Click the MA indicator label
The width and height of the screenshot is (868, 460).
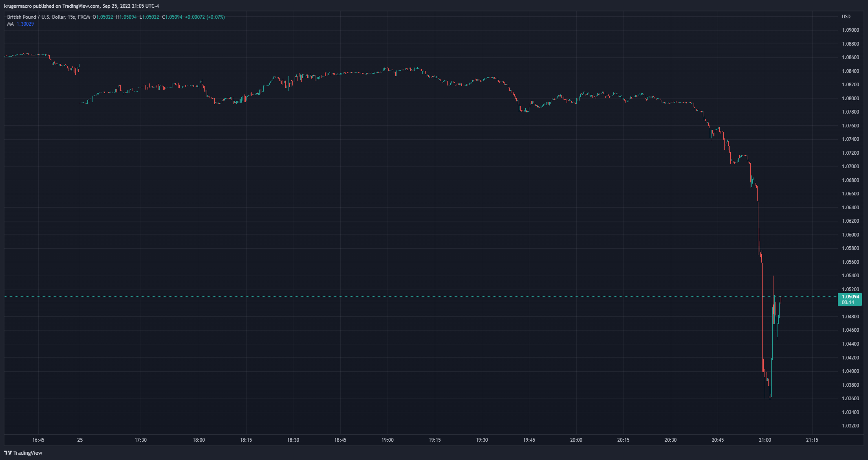[10, 24]
